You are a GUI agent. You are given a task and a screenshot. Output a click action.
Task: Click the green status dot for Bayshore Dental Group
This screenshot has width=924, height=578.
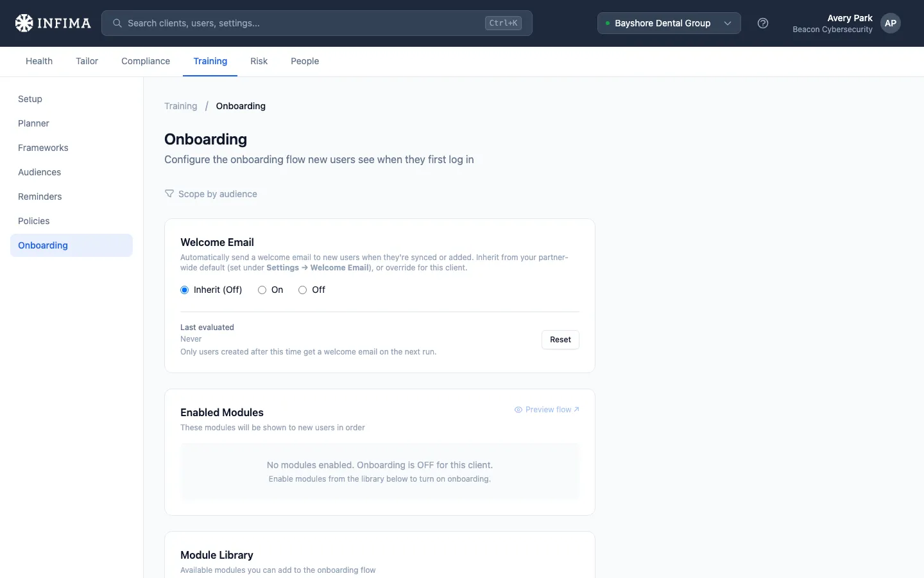[x=608, y=23]
